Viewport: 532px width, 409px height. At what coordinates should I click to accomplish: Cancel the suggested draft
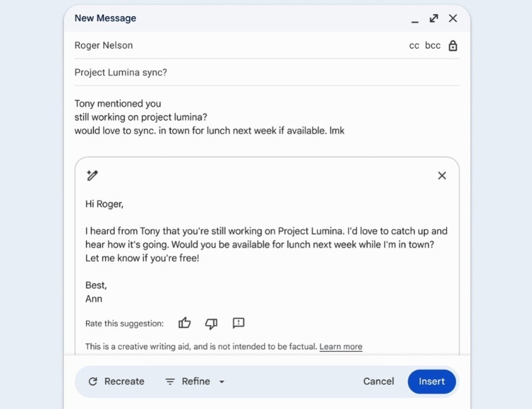(379, 382)
